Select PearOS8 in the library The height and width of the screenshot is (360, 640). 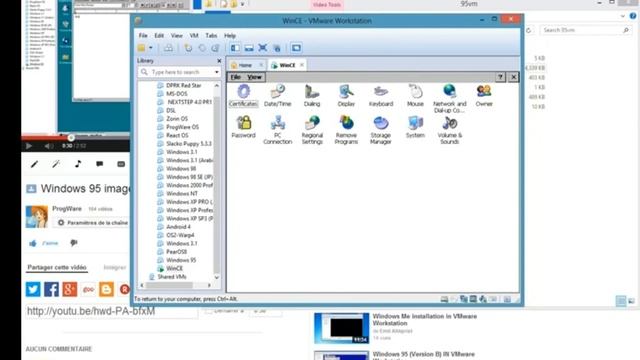176,252
